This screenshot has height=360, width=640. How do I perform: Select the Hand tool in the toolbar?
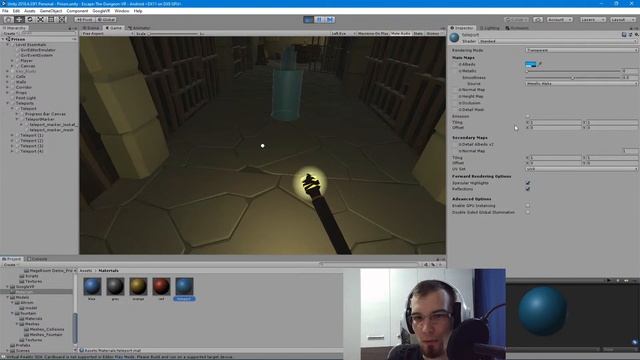(8, 20)
